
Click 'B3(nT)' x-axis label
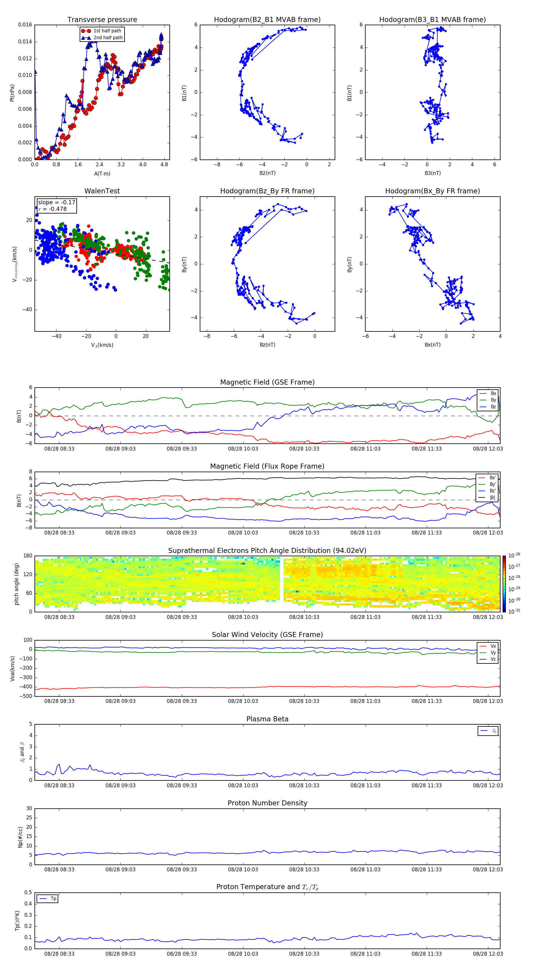432,173
